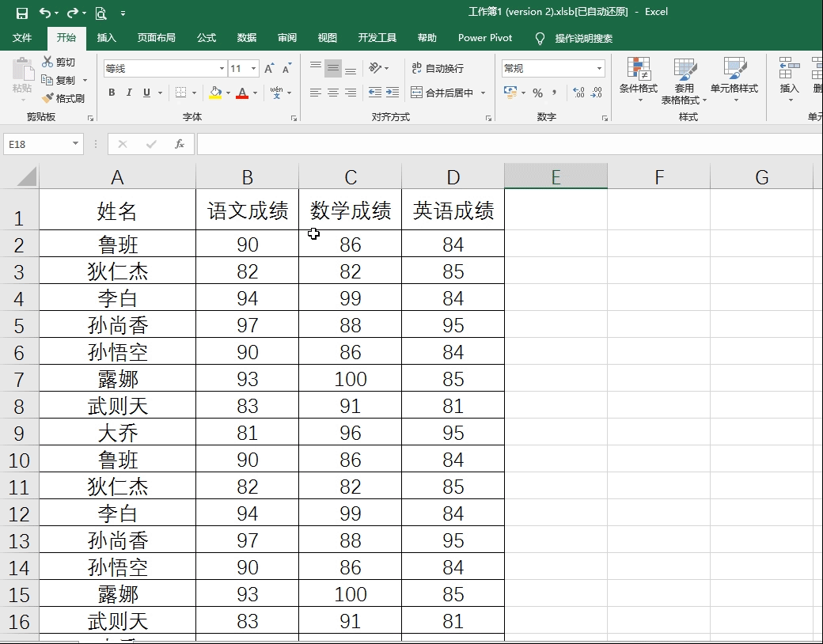Toggle left horizontal alignment

316,93
